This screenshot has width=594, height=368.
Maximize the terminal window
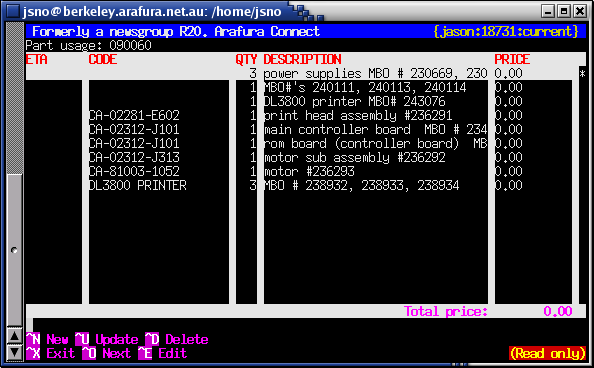(564, 11)
